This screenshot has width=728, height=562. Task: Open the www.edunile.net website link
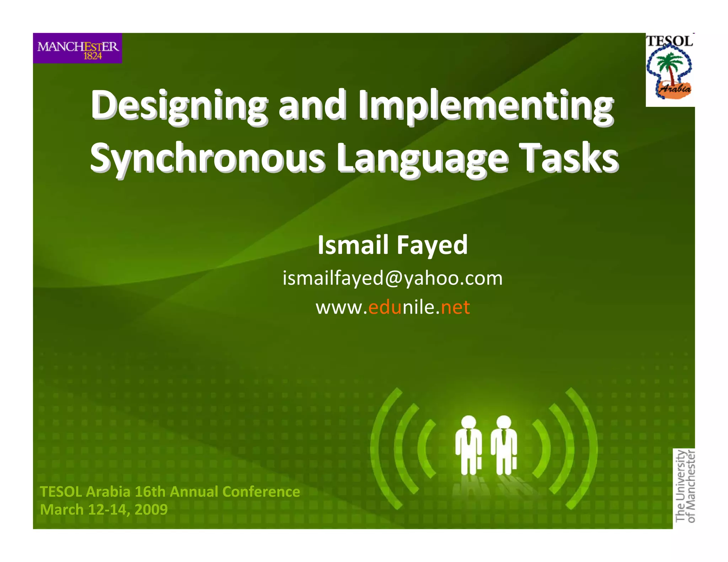(392, 307)
